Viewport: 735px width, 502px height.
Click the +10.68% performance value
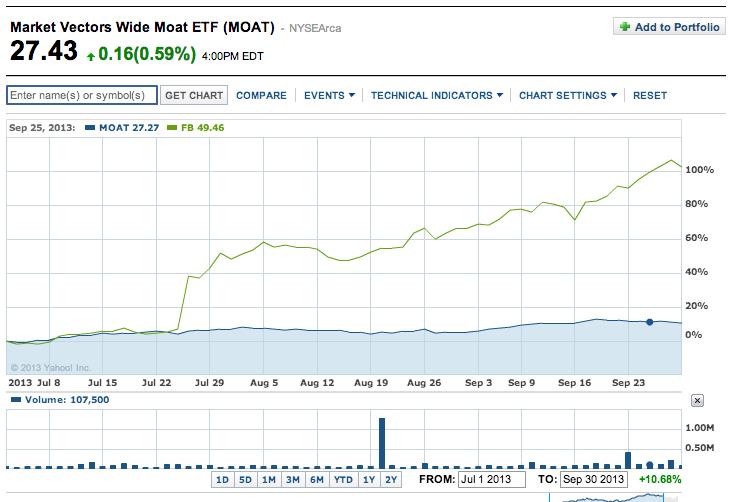pos(660,480)
